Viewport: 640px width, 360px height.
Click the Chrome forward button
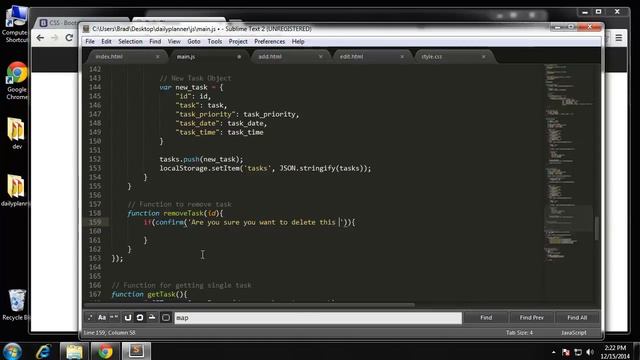tap(55, 38)
